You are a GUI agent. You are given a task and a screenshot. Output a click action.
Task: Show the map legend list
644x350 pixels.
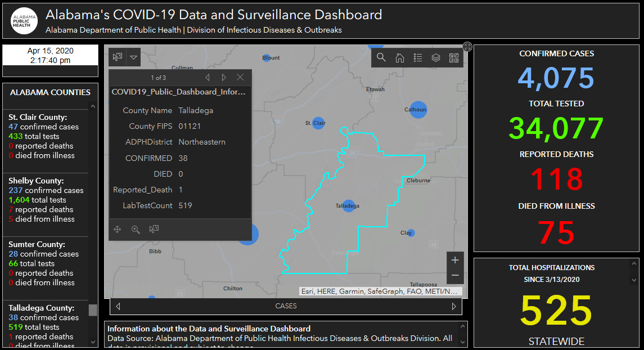(417, 57)
